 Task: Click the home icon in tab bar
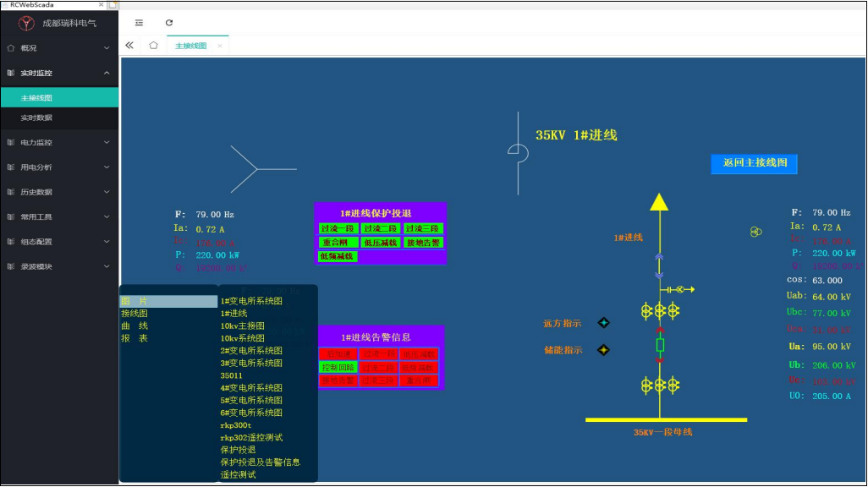click(x=153, y=46)
